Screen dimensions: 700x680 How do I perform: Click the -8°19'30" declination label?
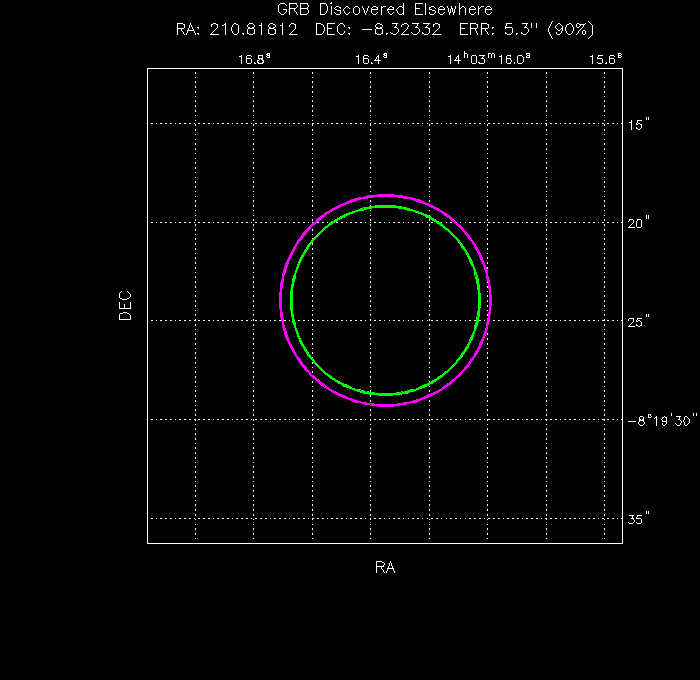(662, 421)
